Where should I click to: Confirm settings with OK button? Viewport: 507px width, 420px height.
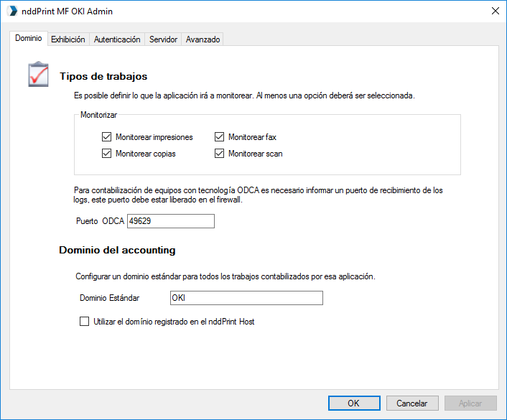point(354,403)
